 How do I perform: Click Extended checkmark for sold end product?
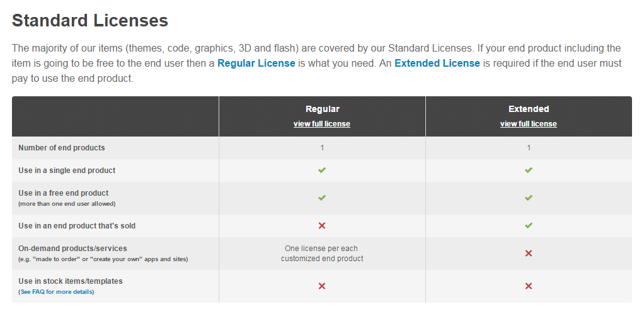click(529, 225)
